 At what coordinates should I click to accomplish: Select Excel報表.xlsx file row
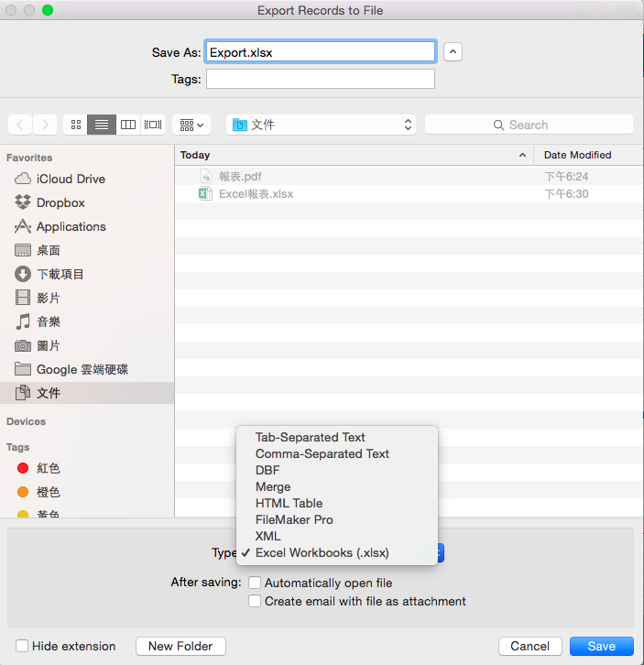point(409,194)
